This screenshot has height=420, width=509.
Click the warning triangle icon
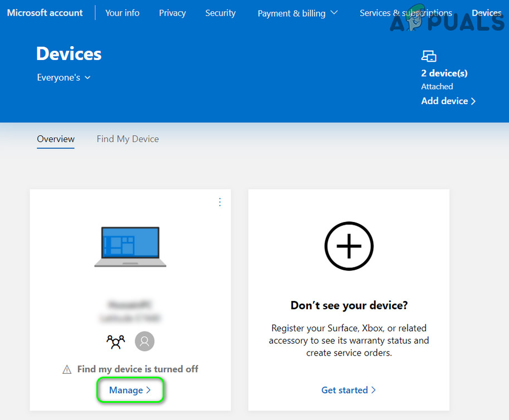(x=67, y=369)
